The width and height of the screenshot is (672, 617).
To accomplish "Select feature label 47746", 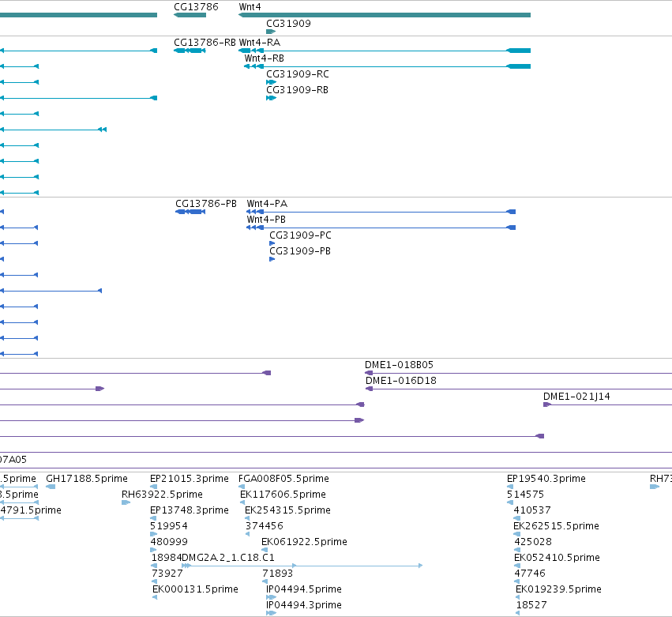I will (x=530, y=574).
